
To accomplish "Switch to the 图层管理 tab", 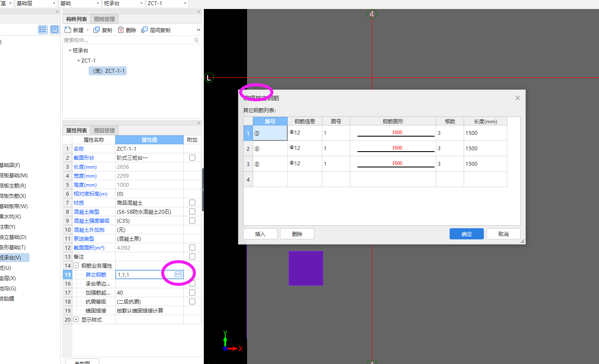I will point(104,131).
